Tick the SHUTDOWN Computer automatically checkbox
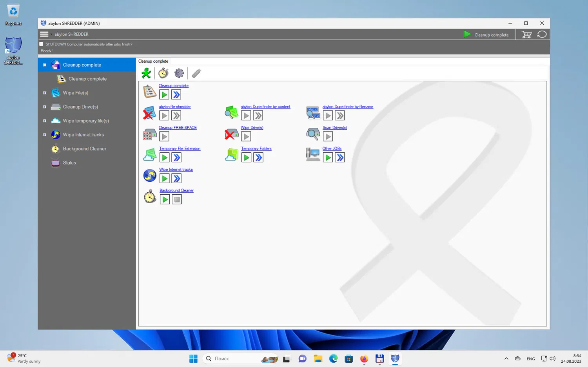 pyautogui.click(x=41, y=44)
